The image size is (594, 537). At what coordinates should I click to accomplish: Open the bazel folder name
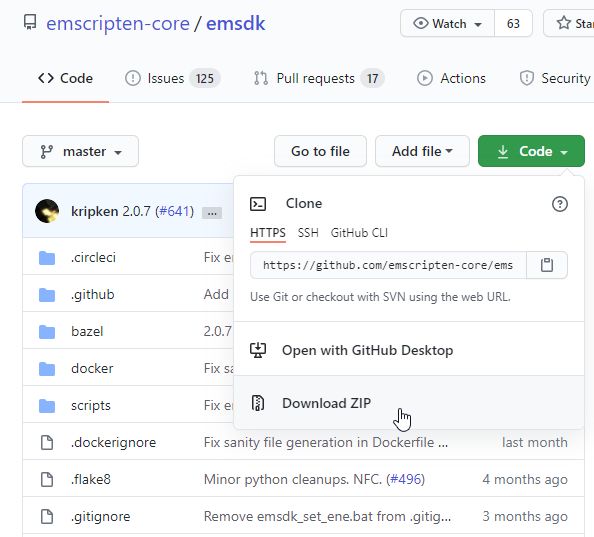(87, 332)
